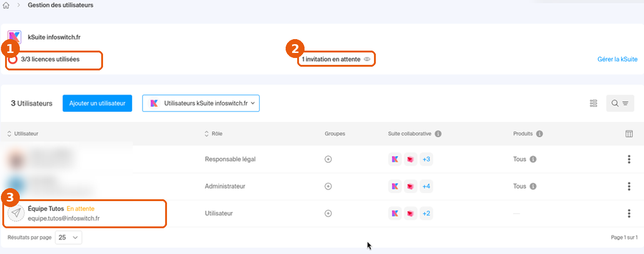Screen dimensions: 644x254
Task: Click the Administrateur role cell
Action: tap(225, 186)
